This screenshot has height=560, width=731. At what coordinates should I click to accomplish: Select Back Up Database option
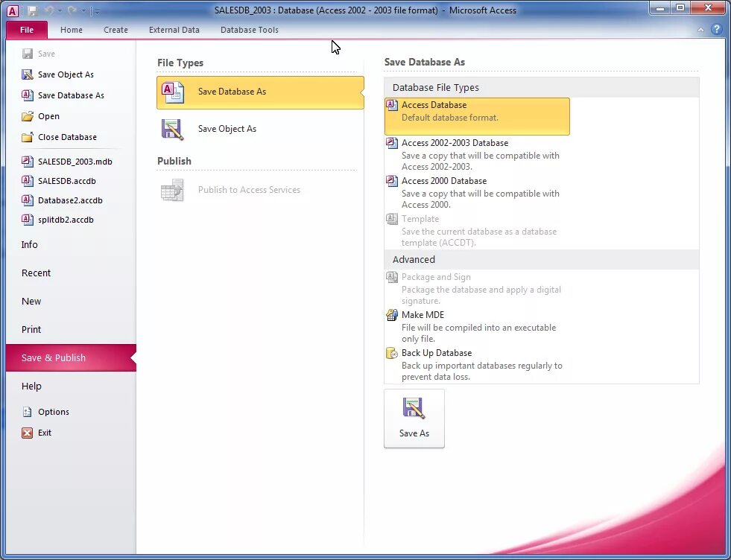click(477, 364)
